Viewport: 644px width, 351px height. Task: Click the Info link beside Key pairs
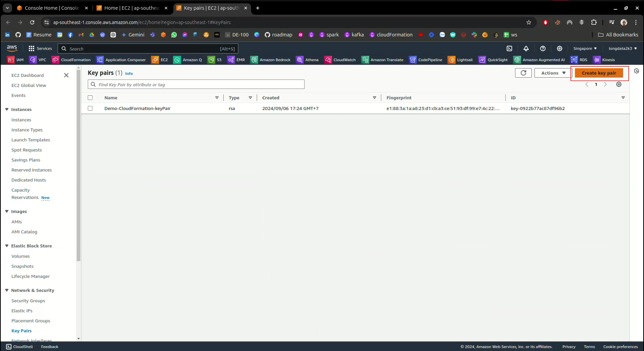coord(129,73)
